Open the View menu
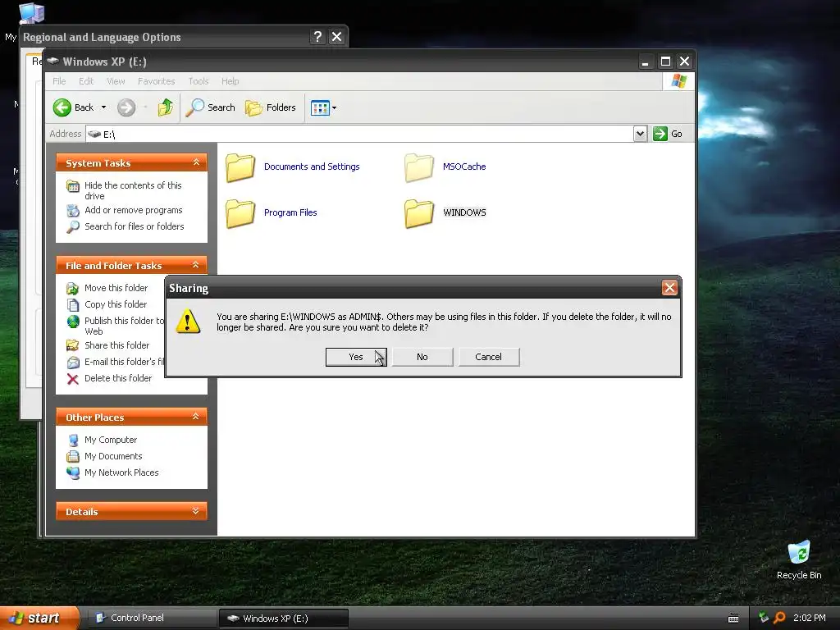 (x=116, y=81)
